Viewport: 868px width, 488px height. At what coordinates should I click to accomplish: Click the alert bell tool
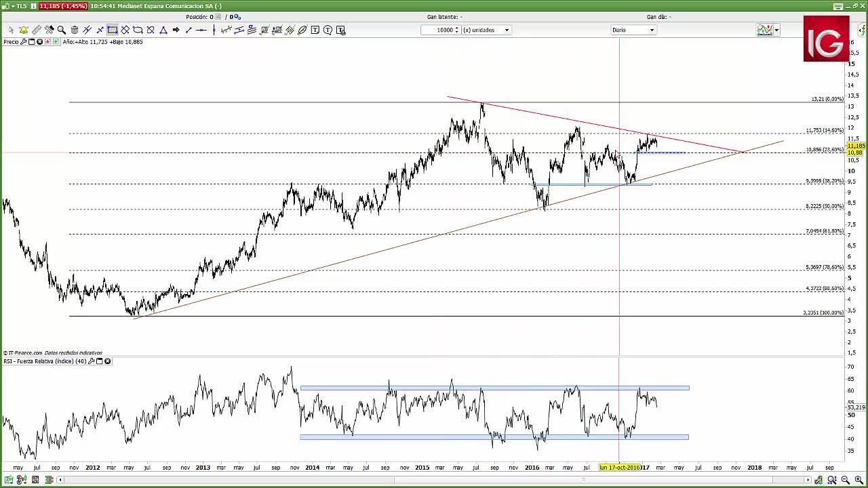[x=24, y=30]
